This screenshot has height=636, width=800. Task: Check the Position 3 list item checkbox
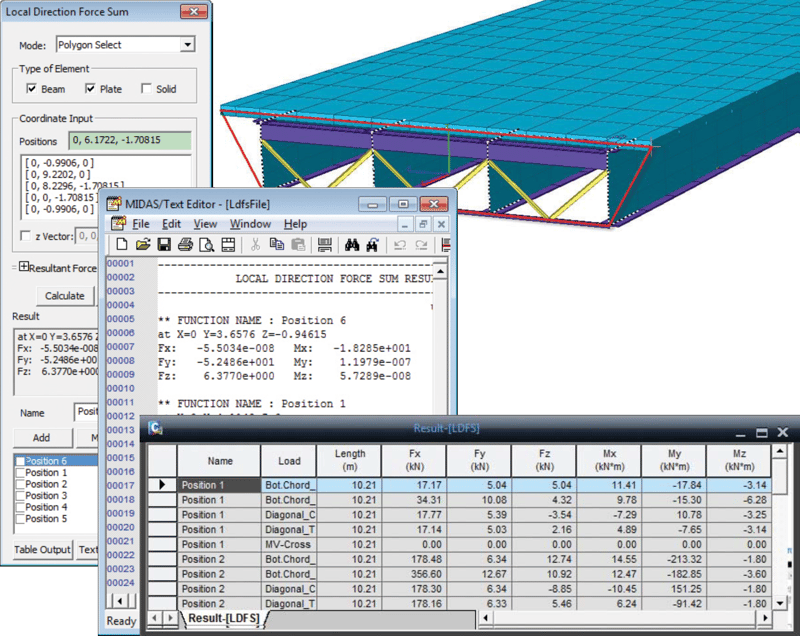click(x=19, y=496)
